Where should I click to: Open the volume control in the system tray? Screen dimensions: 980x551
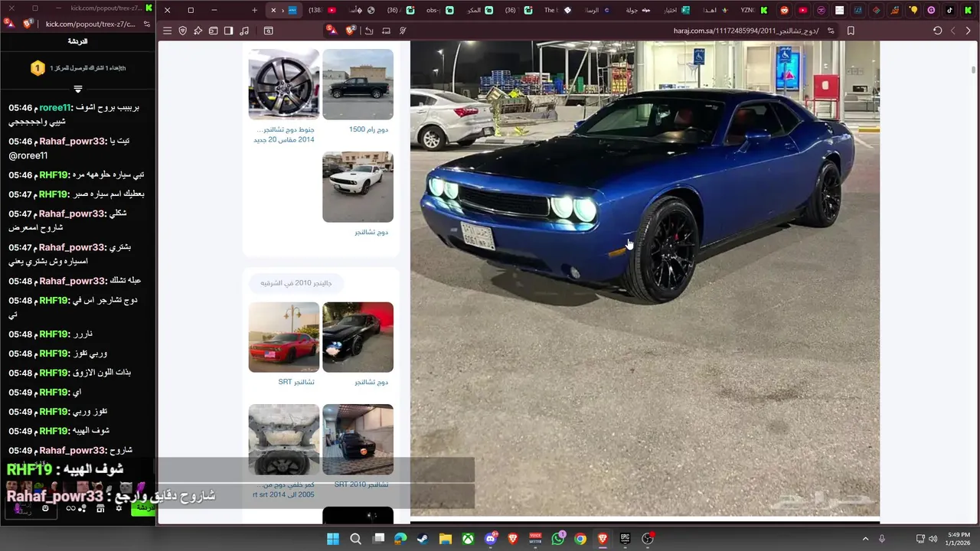(932, 539)
